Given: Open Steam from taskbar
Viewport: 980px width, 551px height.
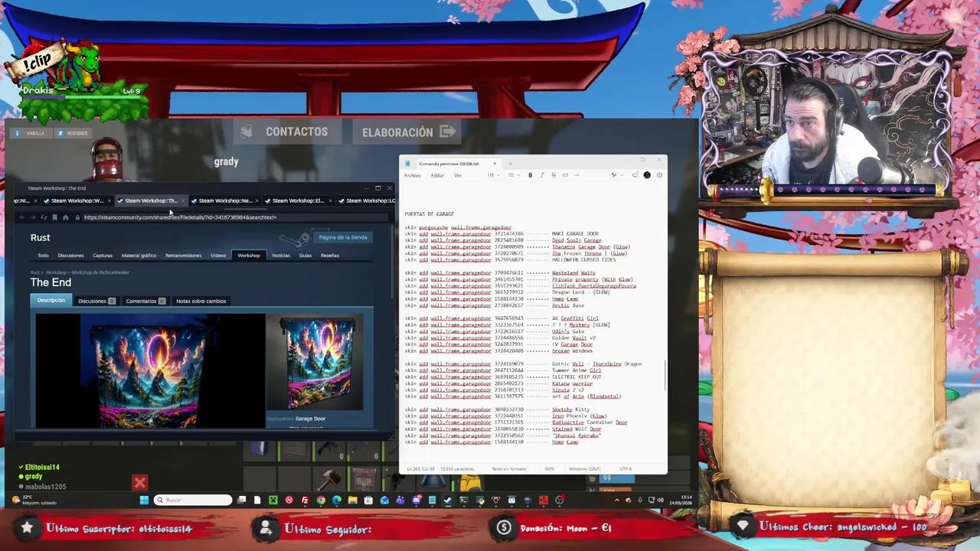Looking at the screenshot, I should point(447,500).
